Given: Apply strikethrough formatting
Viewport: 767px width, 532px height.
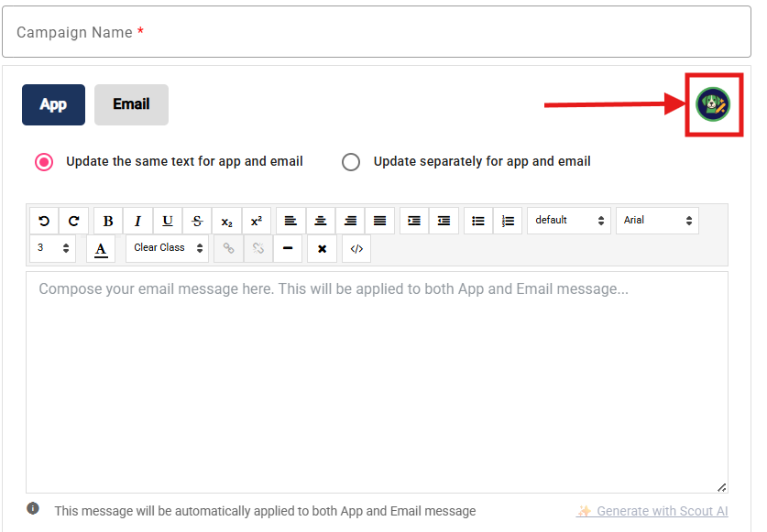Looking at the screenshot, I should [197, 221].
